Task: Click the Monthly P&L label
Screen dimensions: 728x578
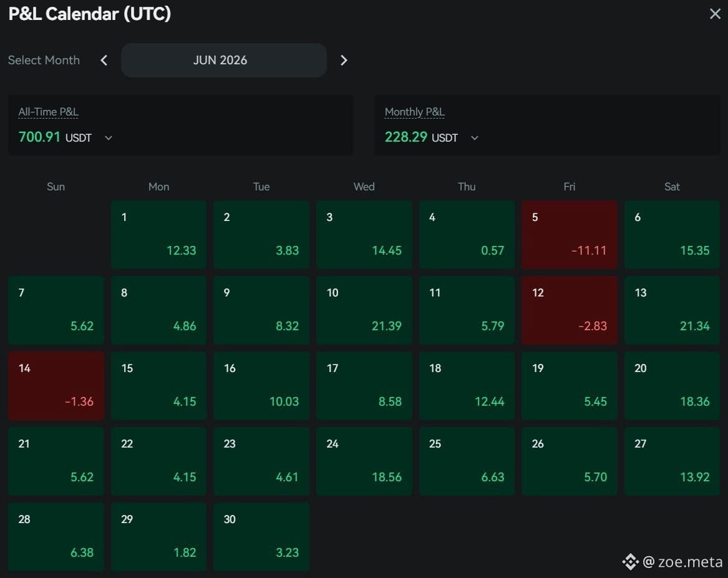Action: tap(415, 112)
